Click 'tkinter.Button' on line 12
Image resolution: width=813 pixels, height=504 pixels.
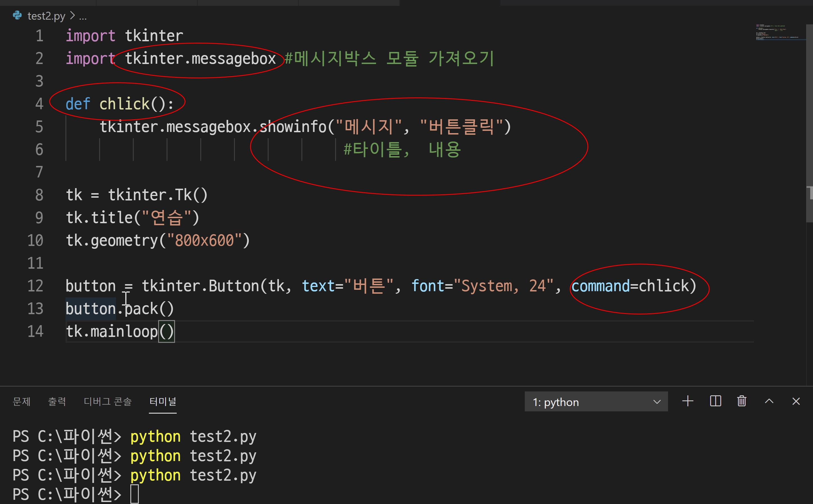[x=200, y=286]
